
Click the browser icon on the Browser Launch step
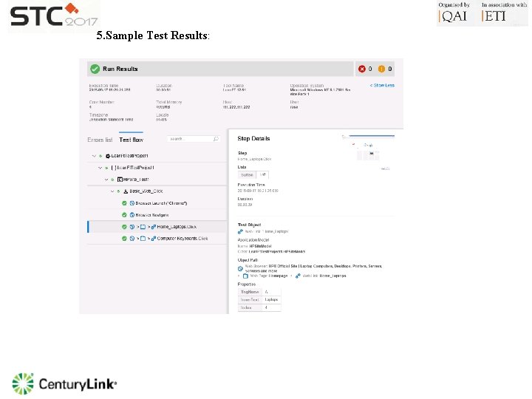[132, 203]
